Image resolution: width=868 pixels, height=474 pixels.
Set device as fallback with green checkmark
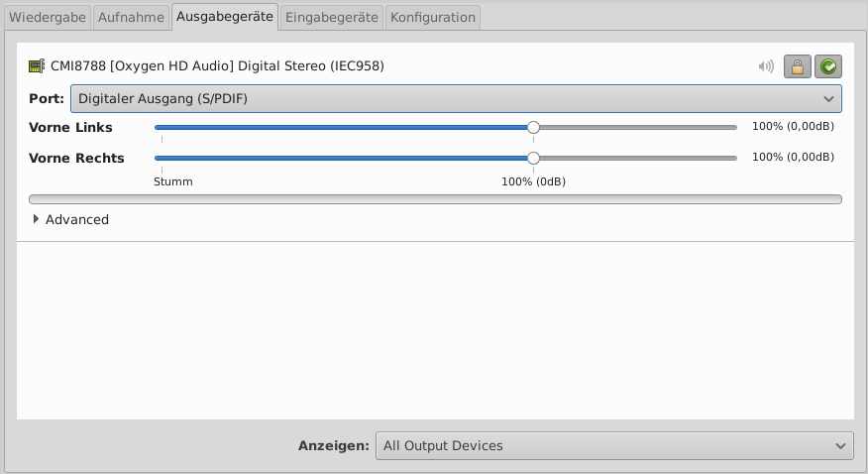click(x=827, y=66)
